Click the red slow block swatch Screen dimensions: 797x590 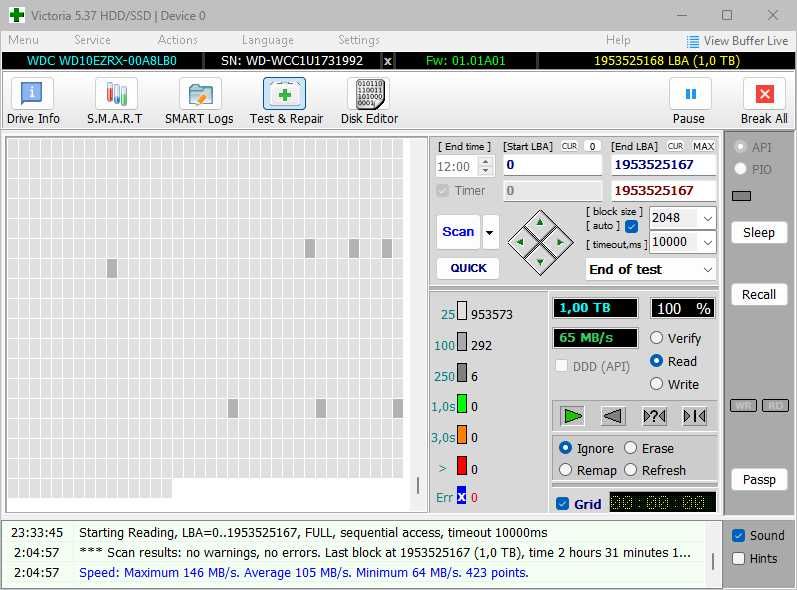462,465
